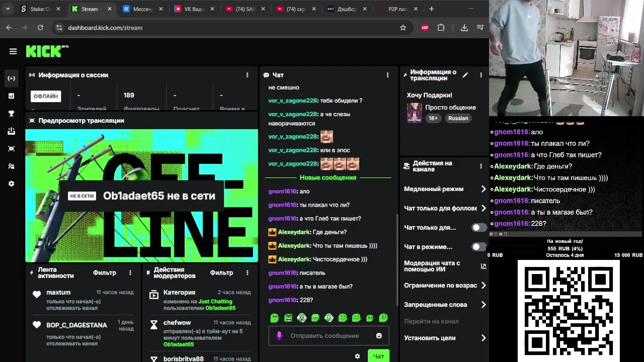This screenshot has width=644, height=362.
Task: Click Перейти на канал
Action: 431,321
